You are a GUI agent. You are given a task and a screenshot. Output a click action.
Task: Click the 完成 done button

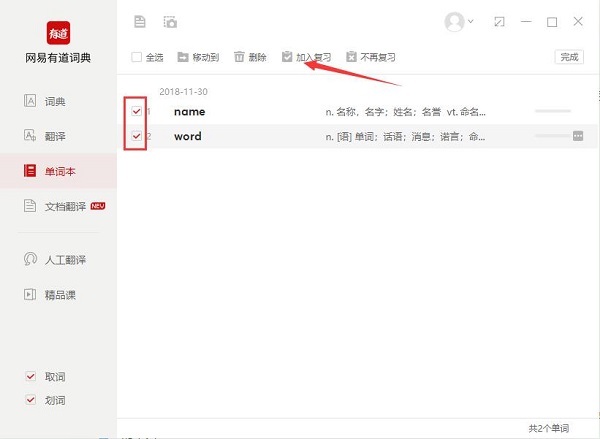click(x=569, y=57)
